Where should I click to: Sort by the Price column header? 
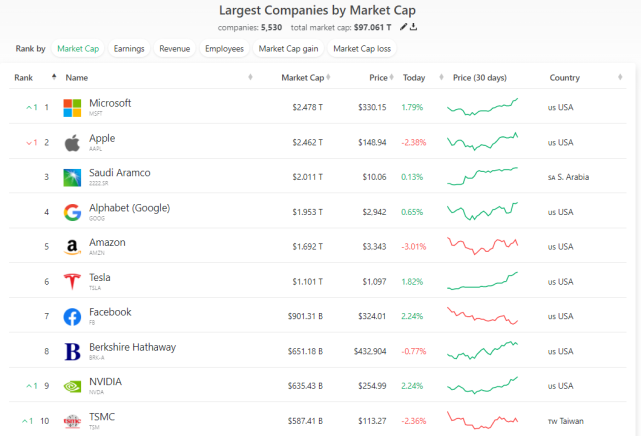click(377, 78)
